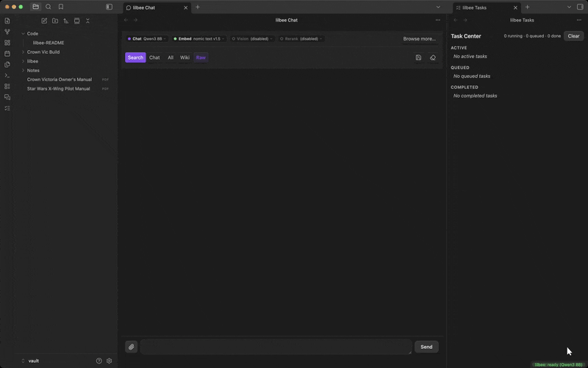Viewport: 588px width, 368px height.
Task: Save the chat with the floppy disk icon
Action: tap(418, 57)
